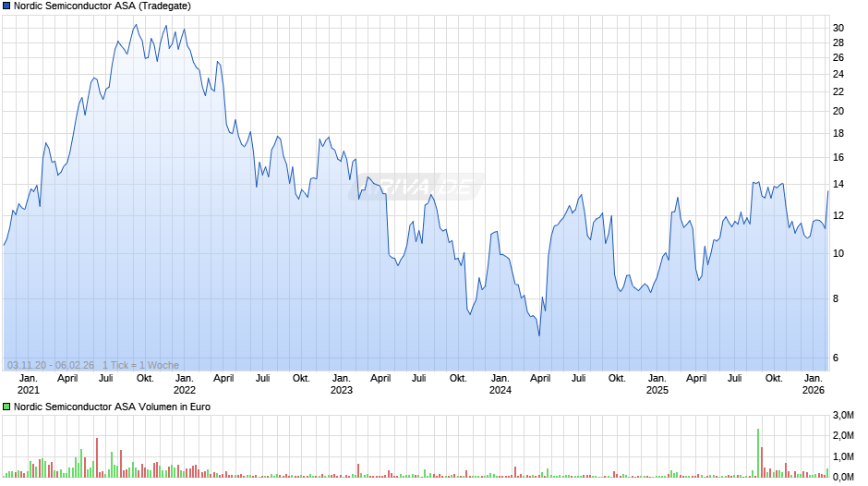The width and height of the screenshot is (868, 486).
Task: Click the 'Jan. 2025' time axis label
Action: [657, 384]
